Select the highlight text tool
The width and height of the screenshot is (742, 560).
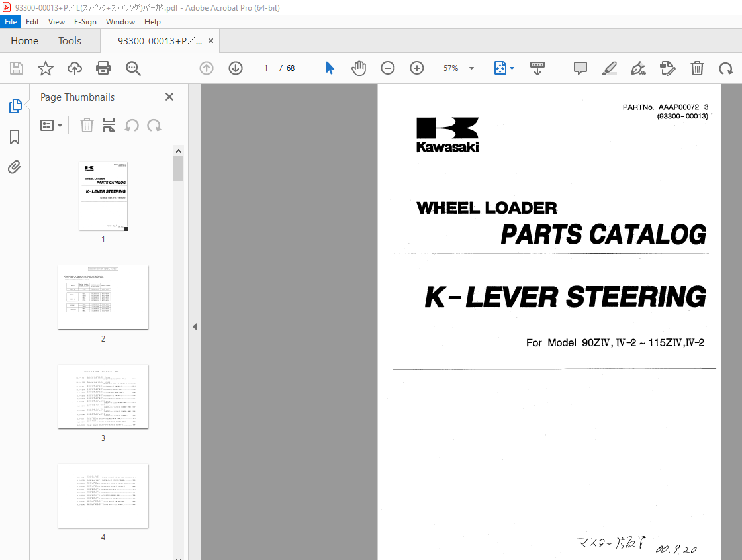tap(610, 68)
